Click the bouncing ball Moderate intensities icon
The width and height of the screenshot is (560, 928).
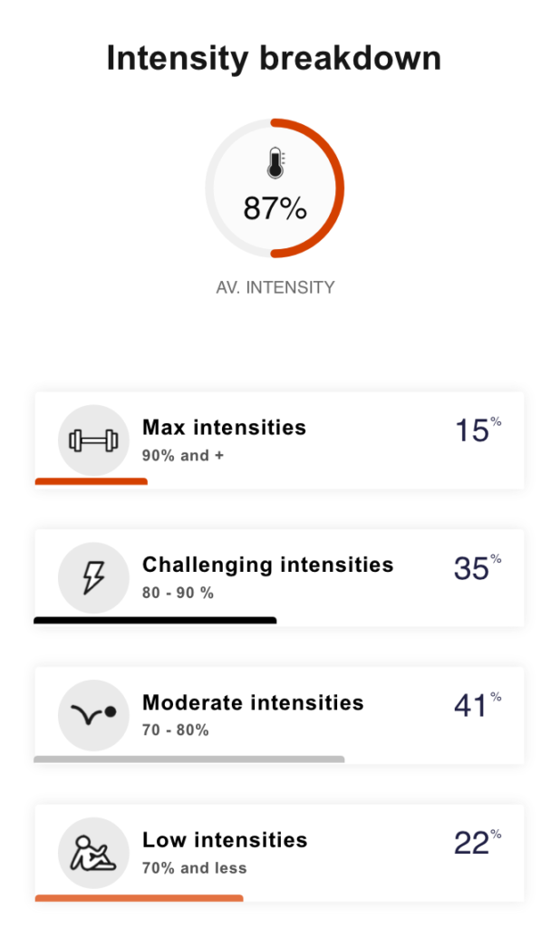tap(93, 715)
